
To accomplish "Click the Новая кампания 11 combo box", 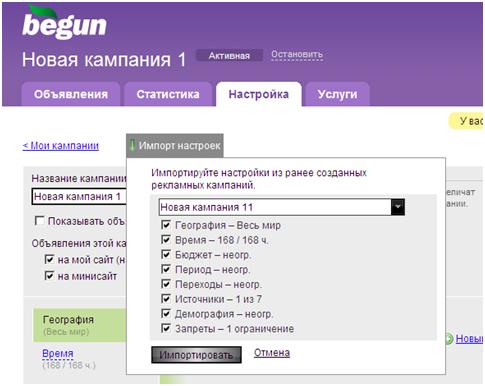I will [282, 207].
